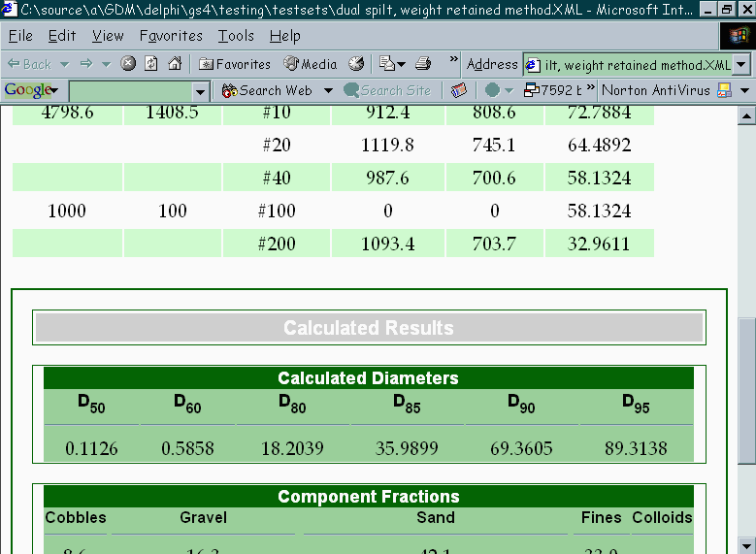Open the Media panel
756x554 pixels.
tap(311, 64)
